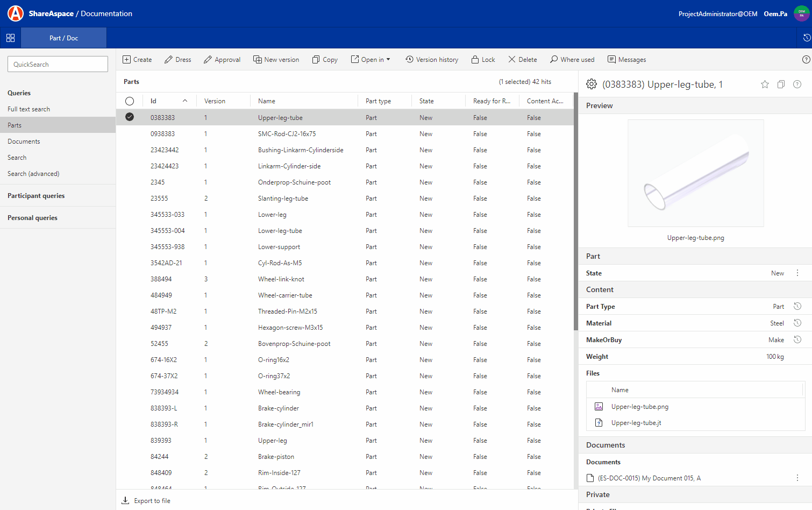Screen dimensions: 812x510
Task: Toggle revert history icon next to Material Steel
Action: click(797, 323)
